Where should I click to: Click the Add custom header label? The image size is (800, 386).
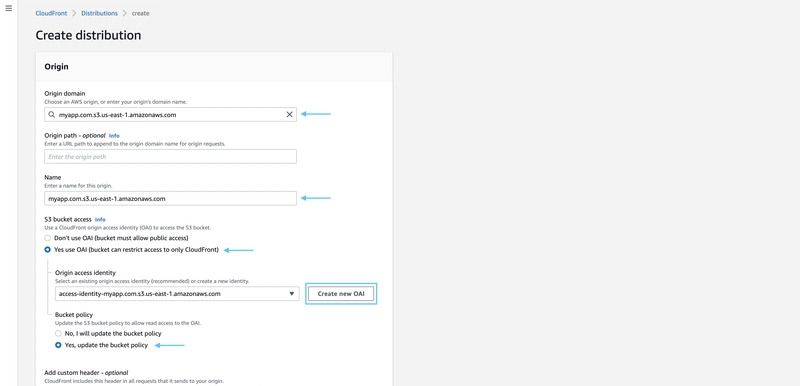click(x=86, y=373)
